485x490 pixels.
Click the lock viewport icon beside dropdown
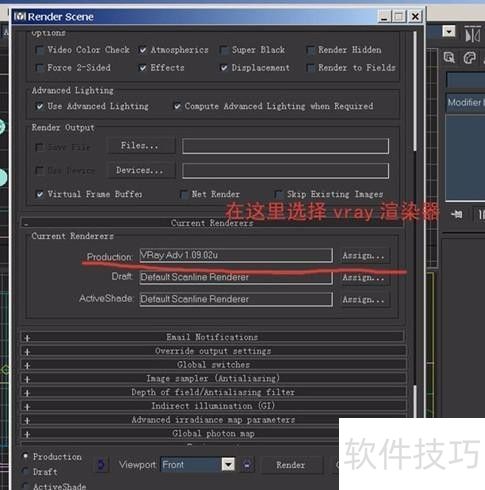coord(247,465)
